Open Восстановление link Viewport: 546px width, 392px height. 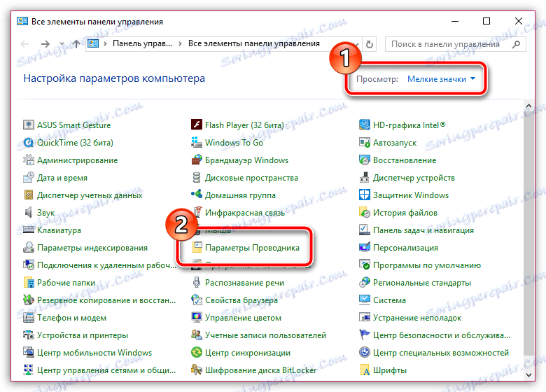coord(405,160)
